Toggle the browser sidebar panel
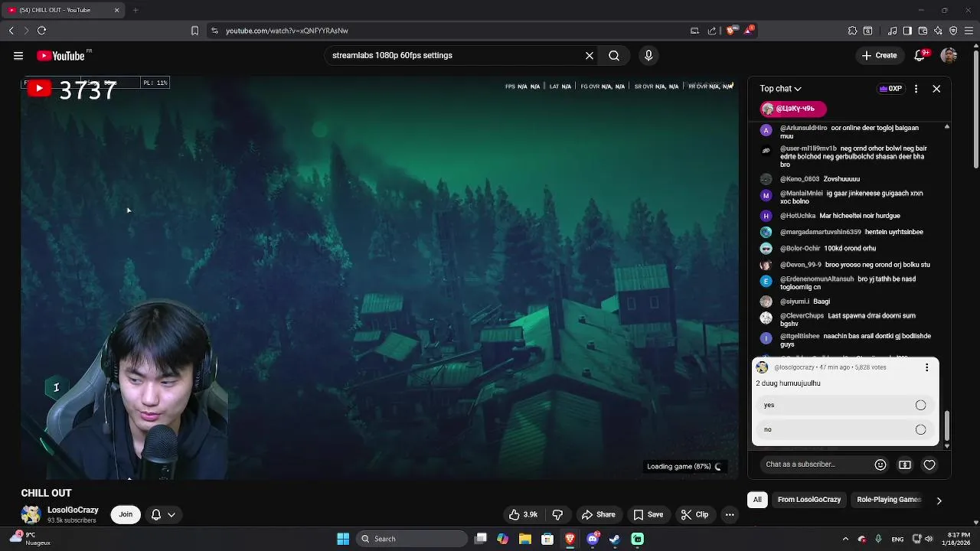The image size is (980, 551). (x=907, y=31)
